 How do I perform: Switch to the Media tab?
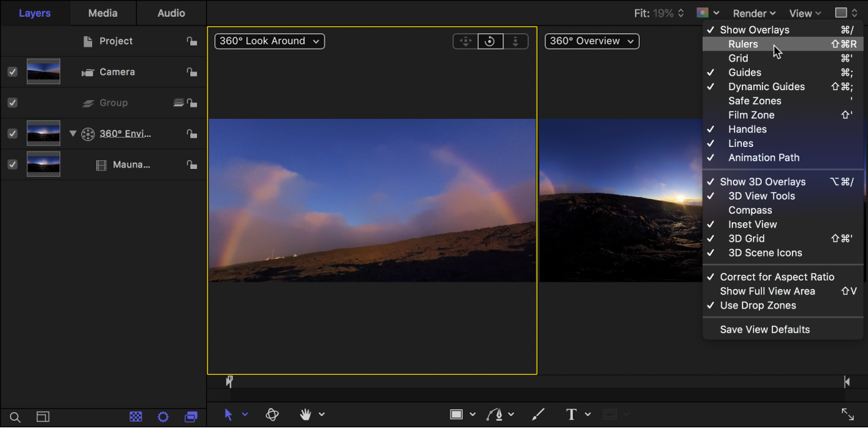(103, 13)
